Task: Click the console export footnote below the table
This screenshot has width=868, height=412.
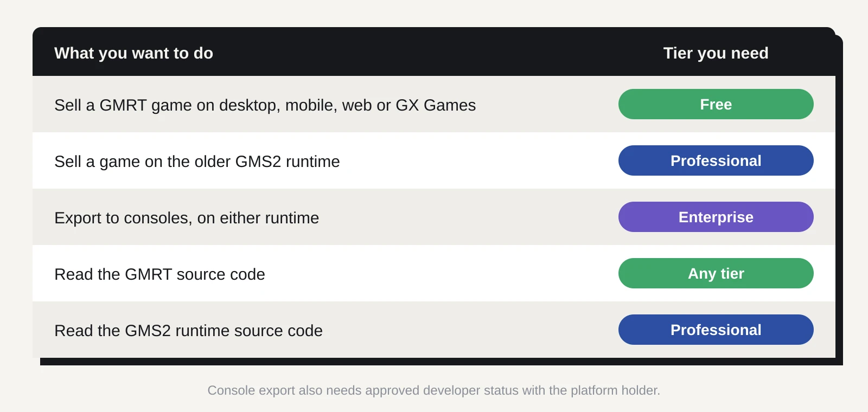Action: pos(434,390)
